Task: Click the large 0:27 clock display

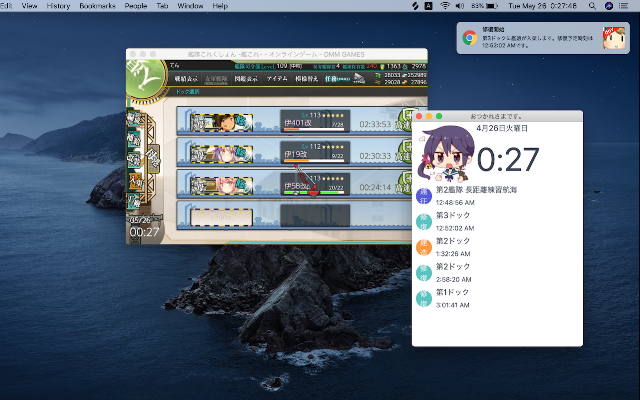Action: tap(508, 160)
